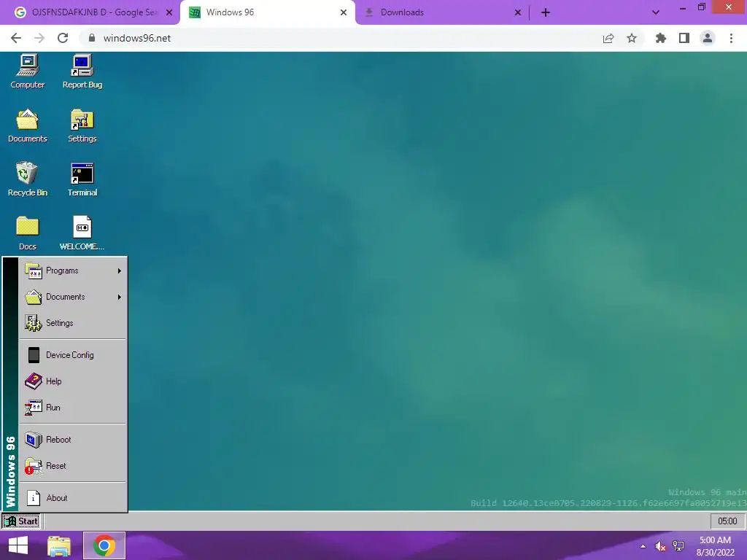This screenshot has width=747, height=560.
Task: Expand the Programs submenu arrow
Action: (119, 271)
